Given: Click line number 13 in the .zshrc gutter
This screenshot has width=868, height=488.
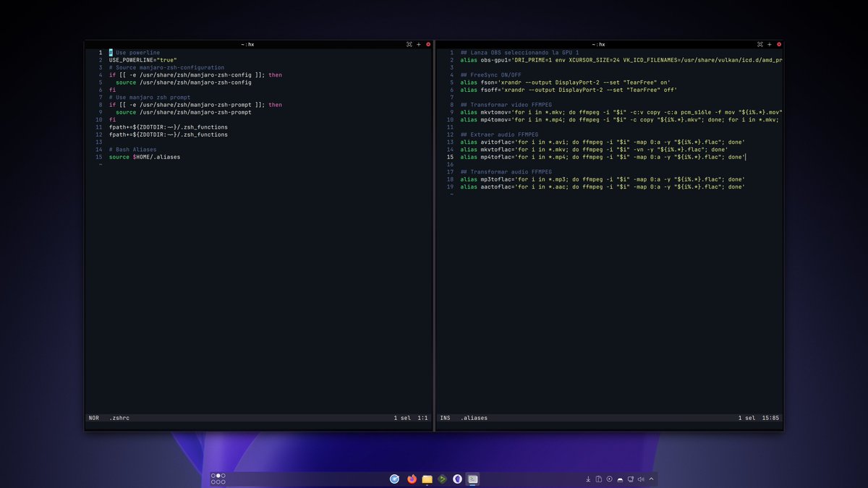Looking at the screenshot, I should pos(99,142).
